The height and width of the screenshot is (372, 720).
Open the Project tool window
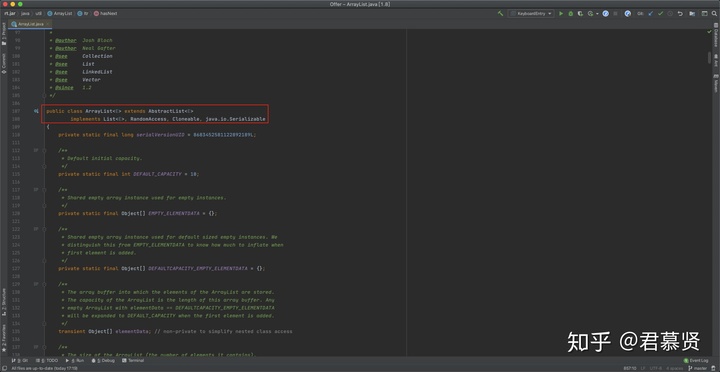(4, 34)
